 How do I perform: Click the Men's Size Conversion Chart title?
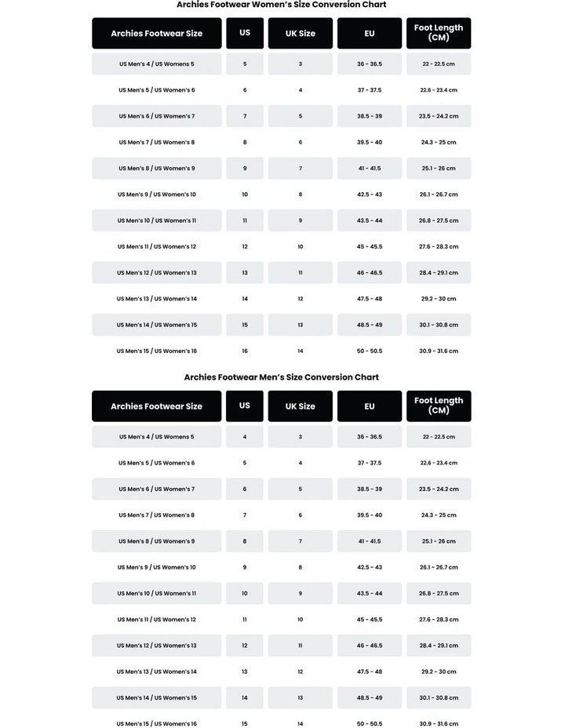pos(282,377)
